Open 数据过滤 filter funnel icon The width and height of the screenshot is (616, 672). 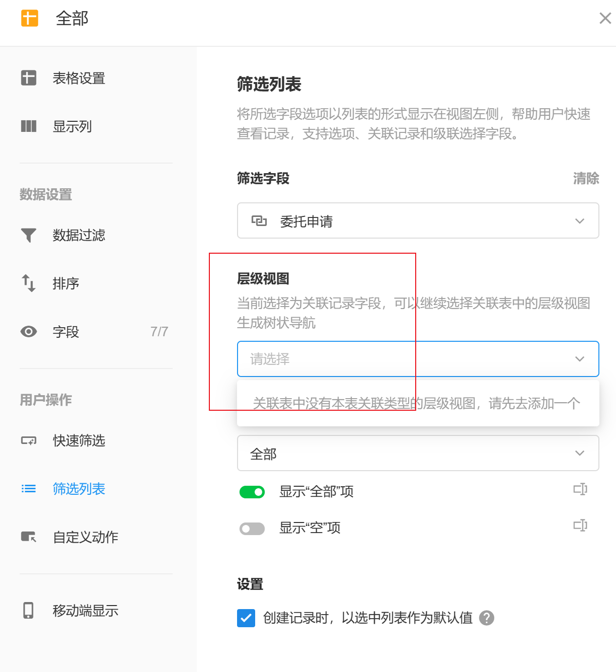29,235
